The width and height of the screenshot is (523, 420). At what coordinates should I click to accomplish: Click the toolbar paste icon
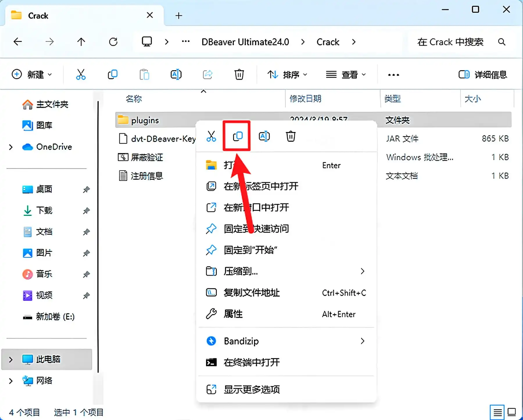point(144,75)
